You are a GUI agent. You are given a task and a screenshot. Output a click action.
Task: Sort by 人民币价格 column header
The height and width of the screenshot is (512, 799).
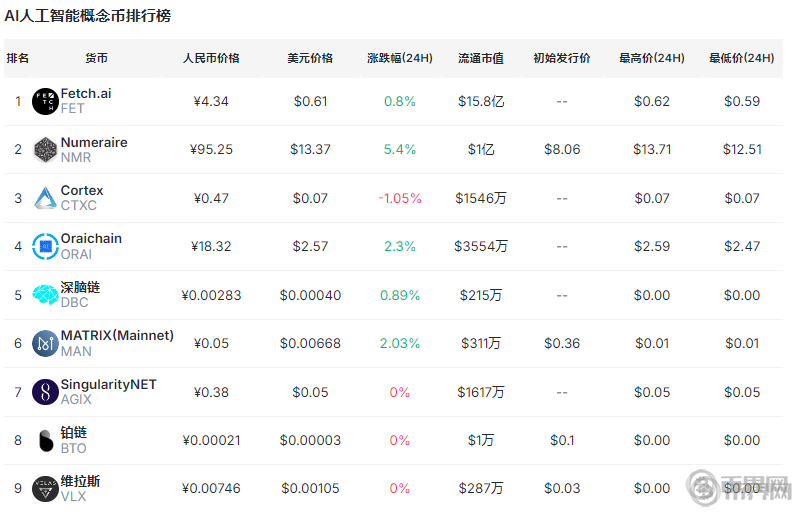[211, 58]
